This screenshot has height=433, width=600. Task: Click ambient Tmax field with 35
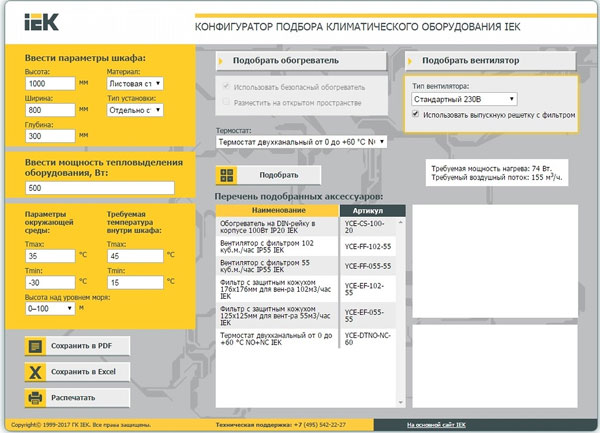[x=50, y=256]
